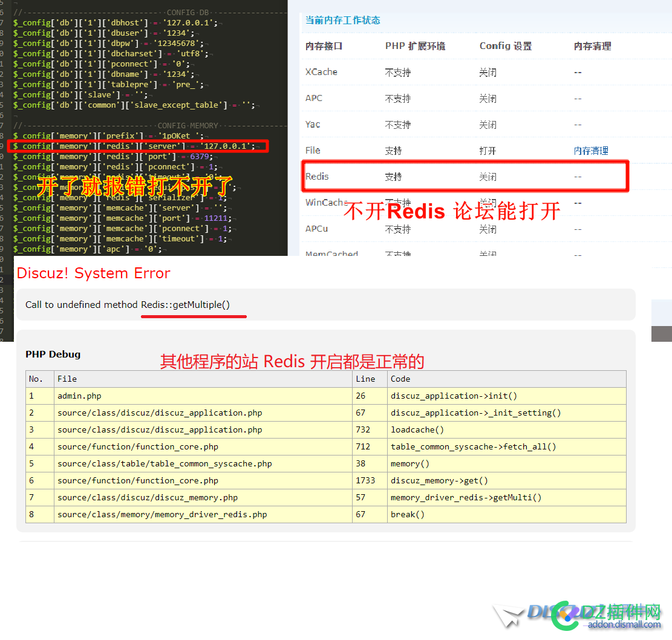This screenshot has width=672, height=640.
Task: Select code cell loadcache()
Action: point(417,429)
